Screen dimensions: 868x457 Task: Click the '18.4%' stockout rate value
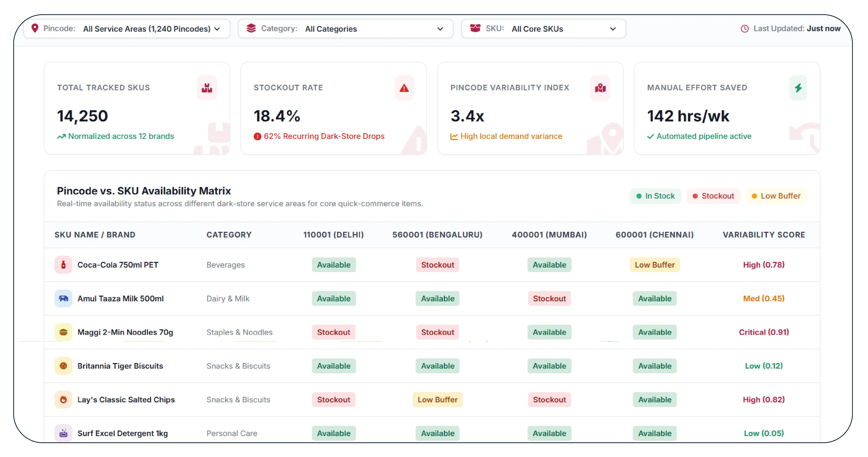point(277,116)
